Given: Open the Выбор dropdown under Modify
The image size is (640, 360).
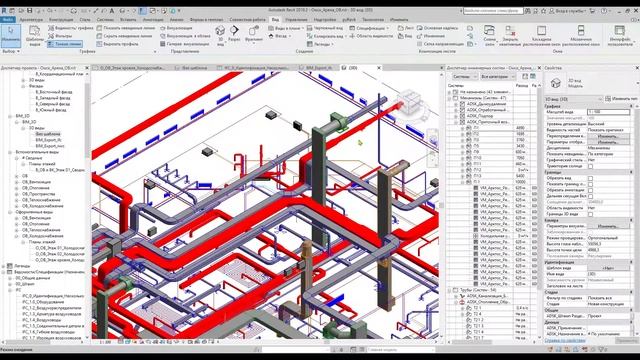Looking at the screenshot, I should tap(11, 51).
